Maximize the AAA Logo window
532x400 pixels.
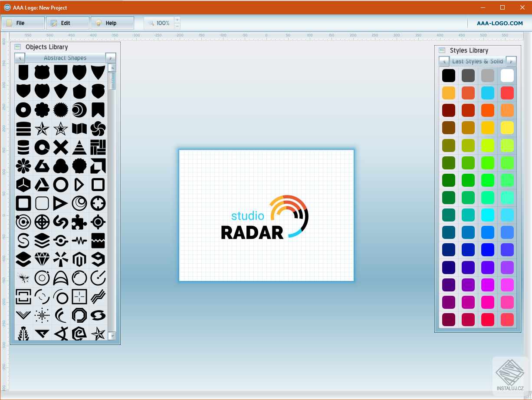pyautogui.click(x=502, y=7)
